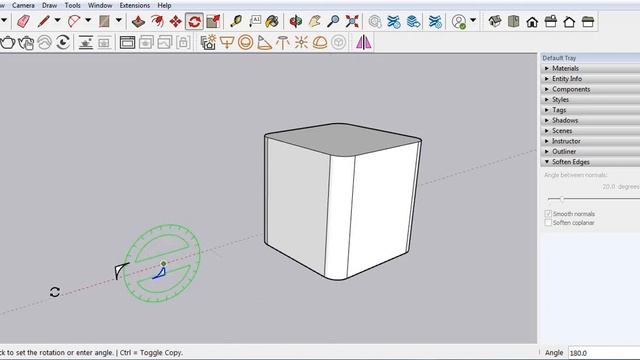
Task: Toggle the Smooth normals checkbox
Action: [548, 213]
